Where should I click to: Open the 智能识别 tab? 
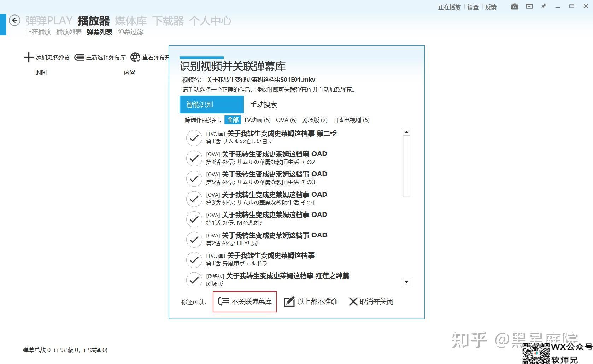click(212, 105)
